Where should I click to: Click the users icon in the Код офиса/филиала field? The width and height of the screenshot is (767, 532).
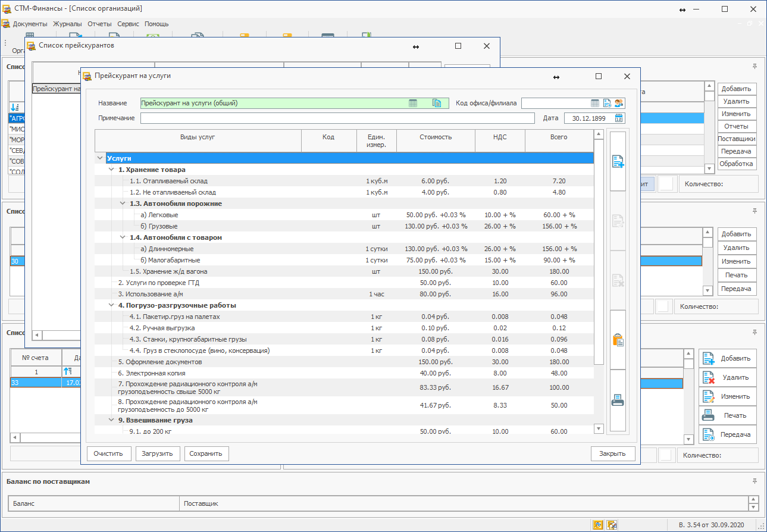[x=619, y=103]
